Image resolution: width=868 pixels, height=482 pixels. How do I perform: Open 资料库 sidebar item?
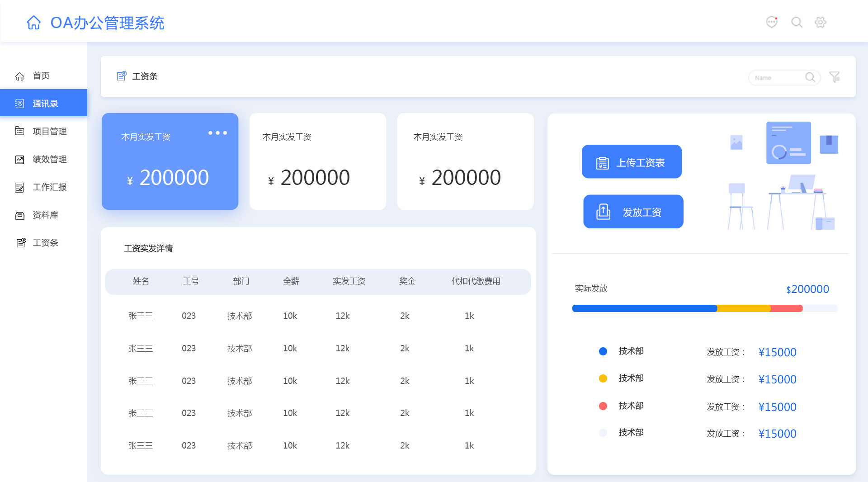[45, 215]
